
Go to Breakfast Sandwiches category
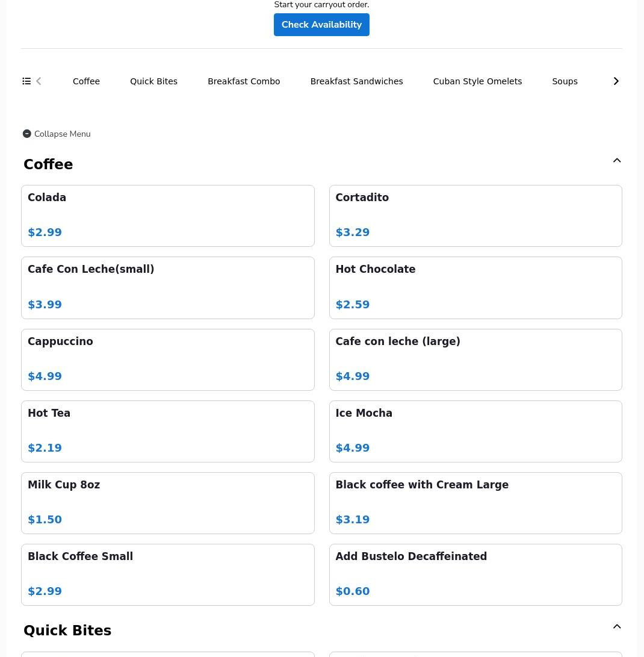coord(356,81)
